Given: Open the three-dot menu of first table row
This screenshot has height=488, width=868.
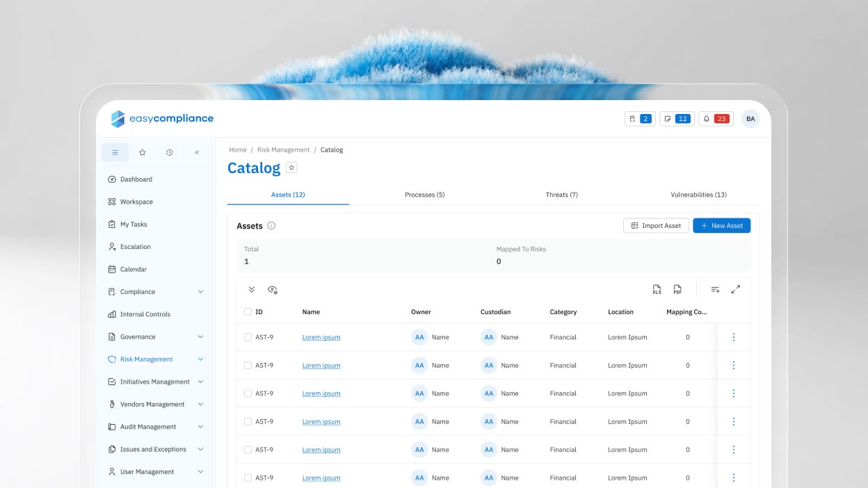Looking at the screenshot, I should [x=734, y=337].
